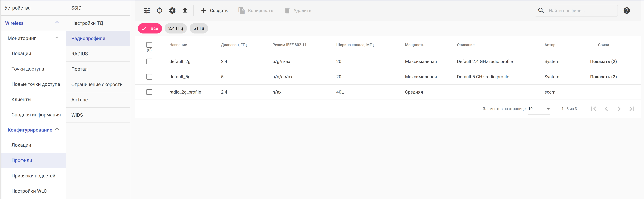Switch to the AirTune section

click(x=80, y=100)
